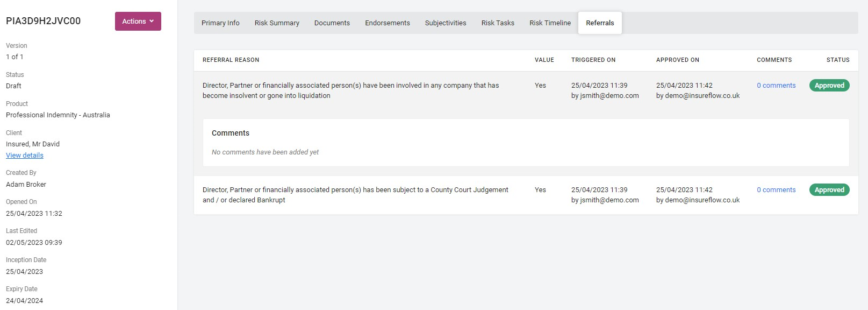Select the Endorsements tab
This screenshot has height=310, width=868.
point(388,23)
